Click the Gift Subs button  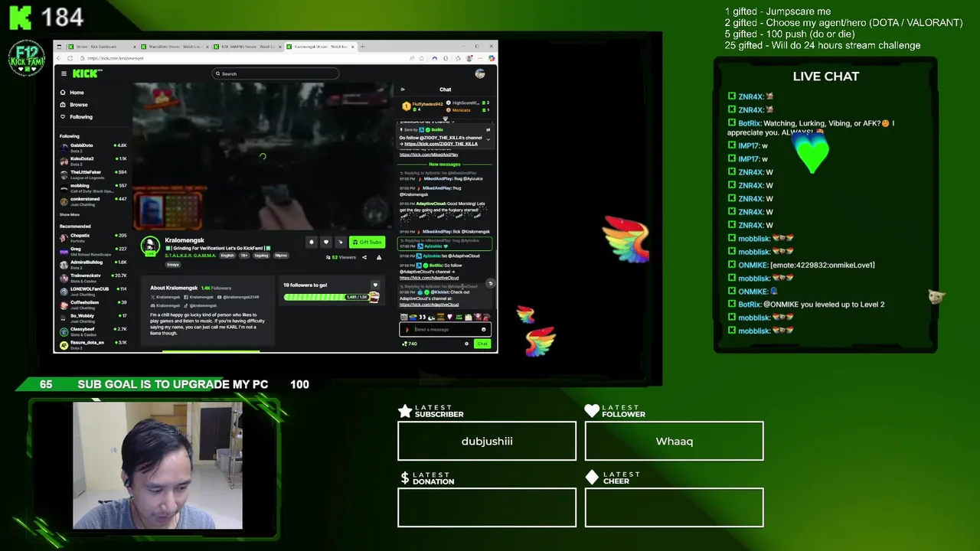(x=367, y=242)
